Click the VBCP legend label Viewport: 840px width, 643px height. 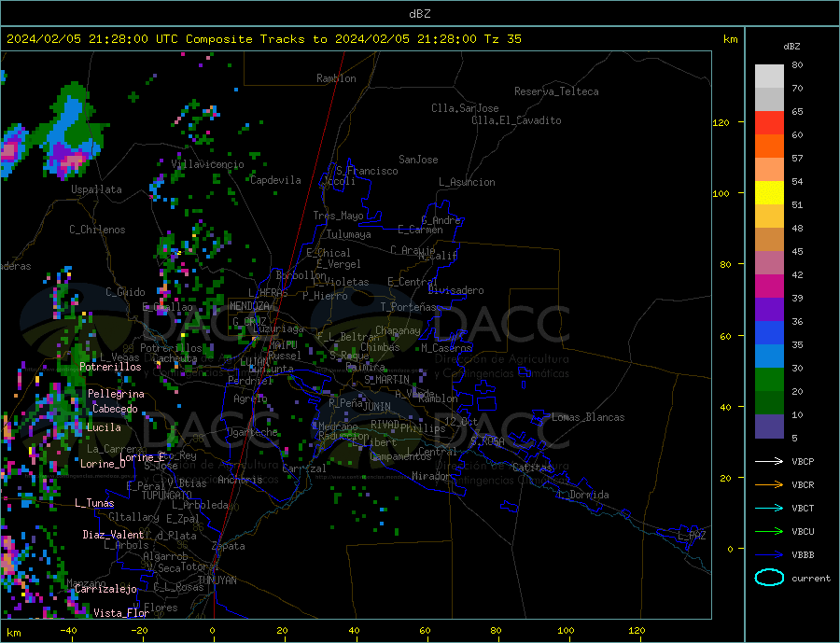pyautogui.click(x=803, y=461)
